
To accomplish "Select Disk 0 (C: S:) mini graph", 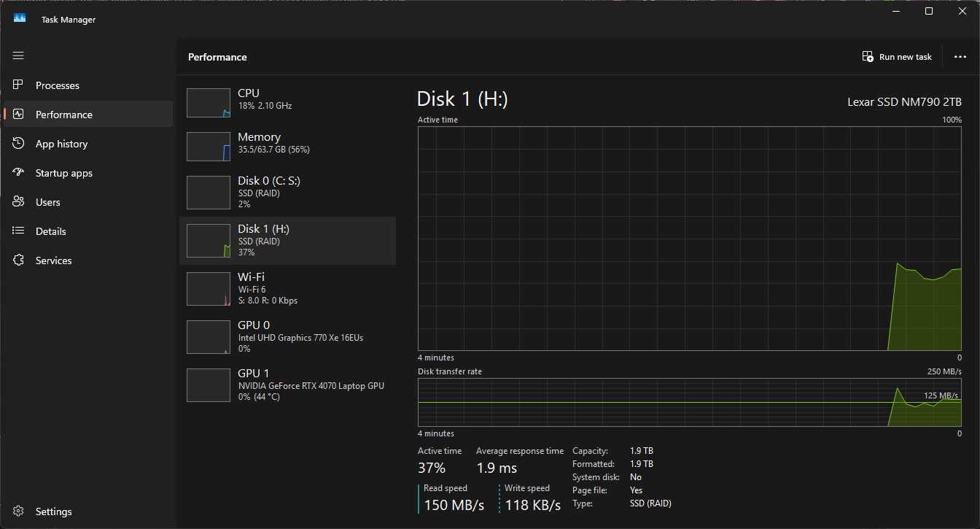I will [x=209, y=193].
